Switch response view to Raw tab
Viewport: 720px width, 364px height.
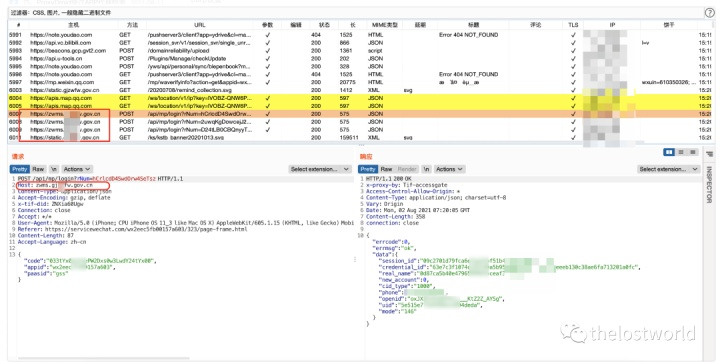pyautogui.click(x=387, y=169)
